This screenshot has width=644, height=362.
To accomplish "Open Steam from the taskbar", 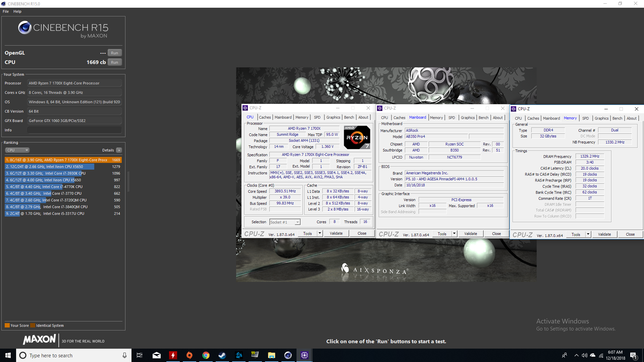I will point(222,355).
